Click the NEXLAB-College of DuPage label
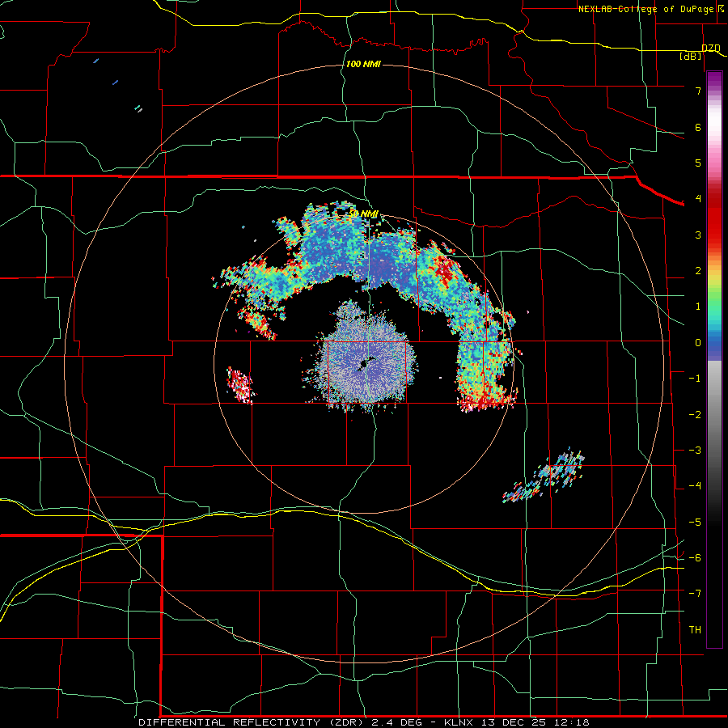Screen dimensions: 728x728 pos(645,9)
